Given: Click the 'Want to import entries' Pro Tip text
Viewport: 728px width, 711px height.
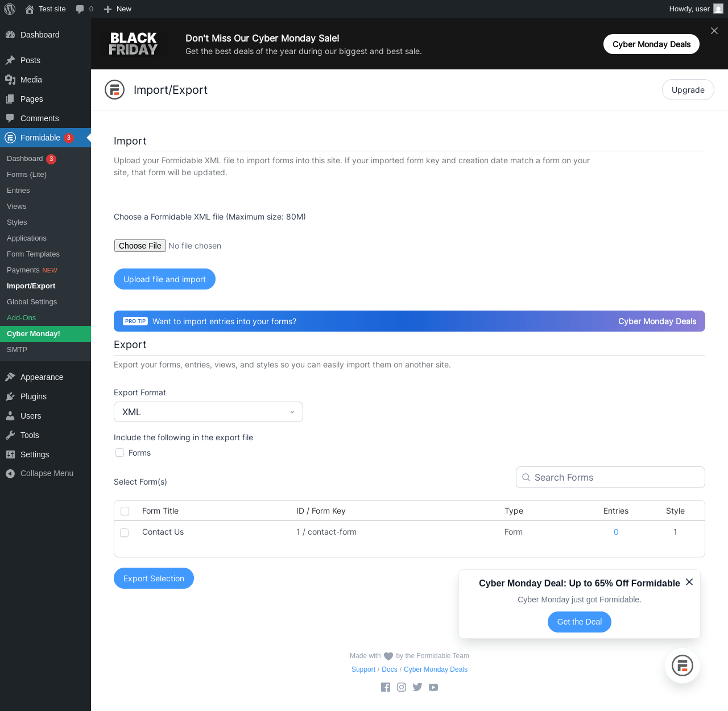Looking at the screenshot, I should point(224,321).
